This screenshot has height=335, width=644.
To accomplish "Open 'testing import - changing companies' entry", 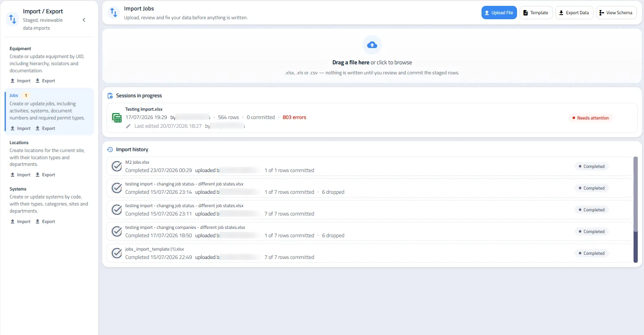I will 370,231.
